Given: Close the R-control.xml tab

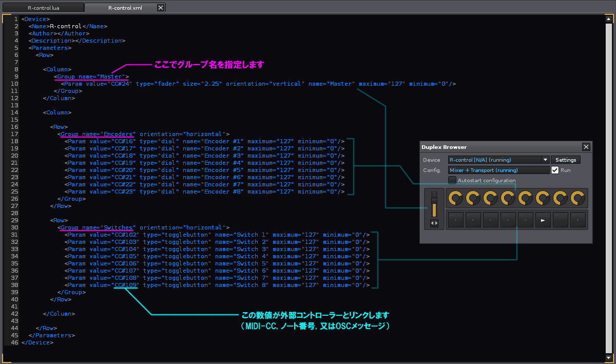Looking at the screenshot, I should (160, 7).
